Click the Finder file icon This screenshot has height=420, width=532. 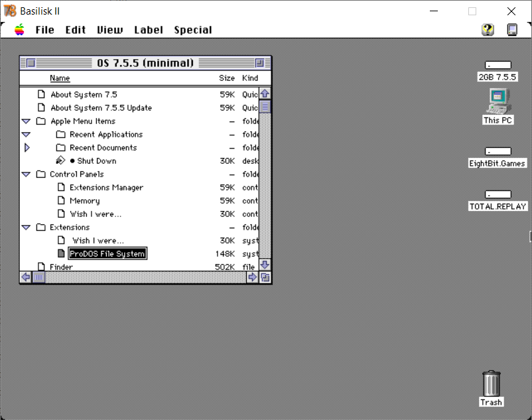(x=41, y=266)
